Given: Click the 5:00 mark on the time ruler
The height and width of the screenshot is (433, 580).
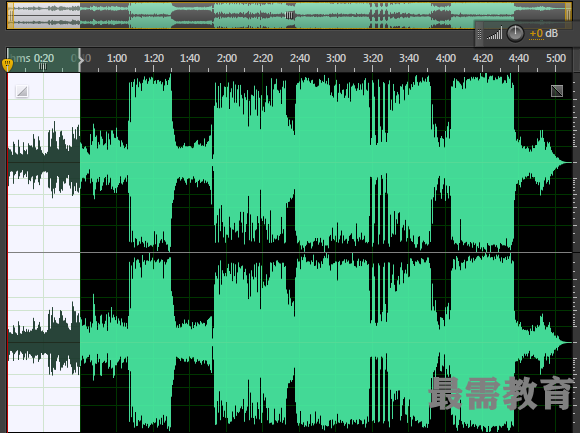Looking at the screenshot, I should [556, 58].
